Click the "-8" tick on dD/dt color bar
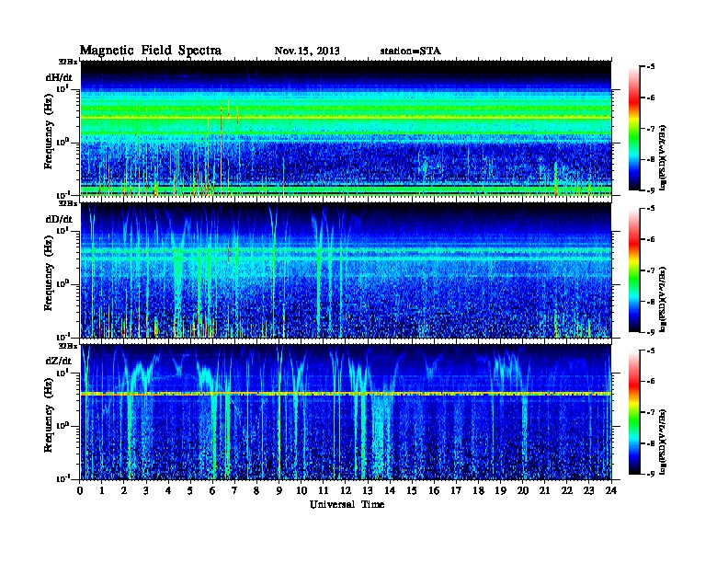The height and width of the screenshot is (563, 728). [x=651, y=301]
